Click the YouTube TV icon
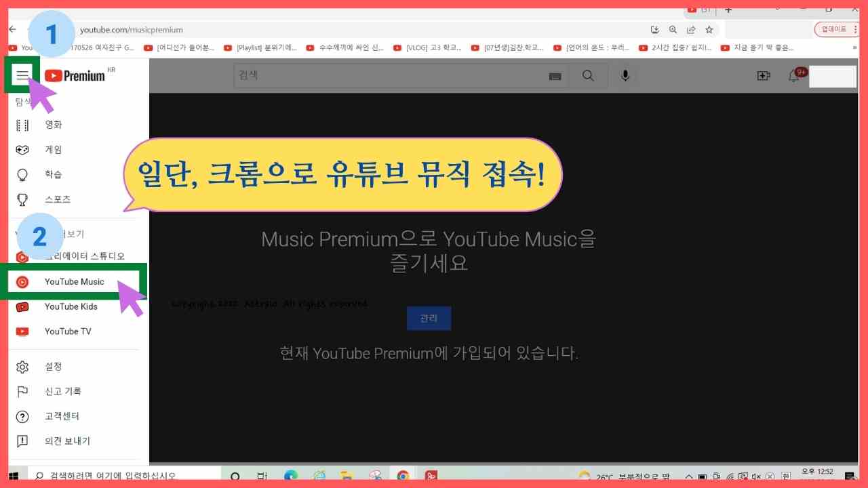Screen dimensions: 868x488 point(22,331)
